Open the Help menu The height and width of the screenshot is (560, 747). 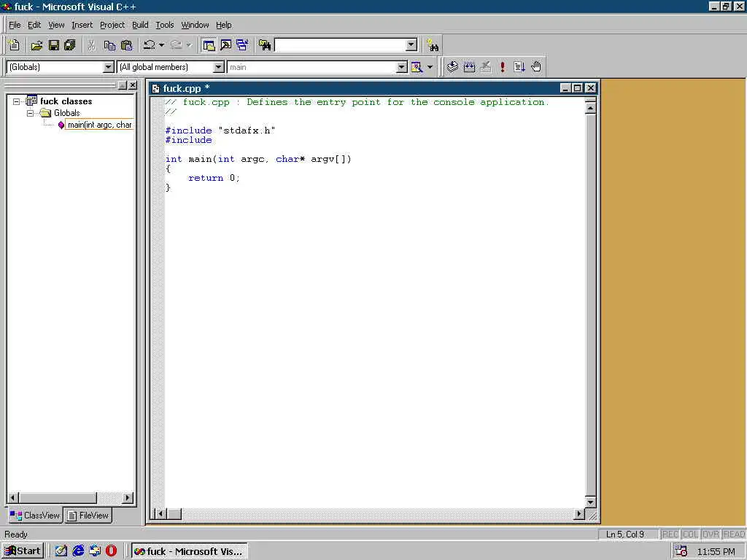point(223,25)
